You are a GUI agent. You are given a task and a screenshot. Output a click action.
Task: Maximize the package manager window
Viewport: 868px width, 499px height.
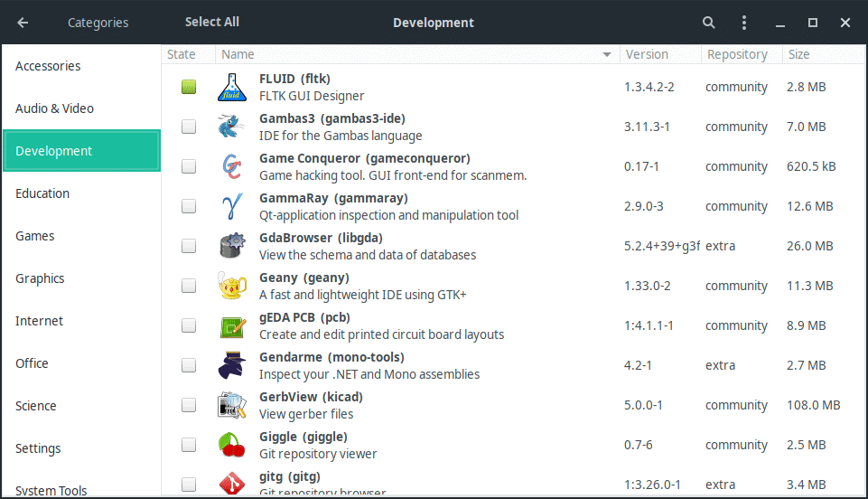813,23
